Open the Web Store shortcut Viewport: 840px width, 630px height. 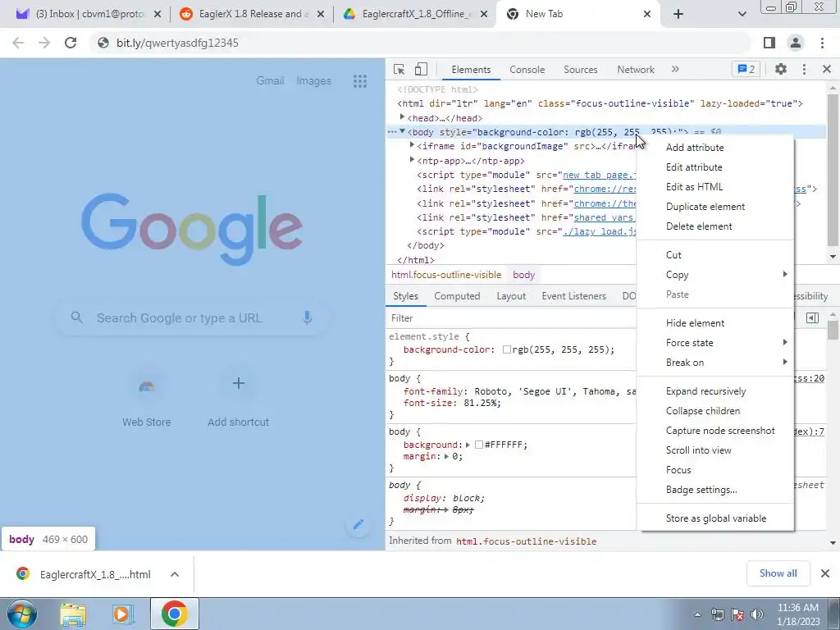(146, 398)
